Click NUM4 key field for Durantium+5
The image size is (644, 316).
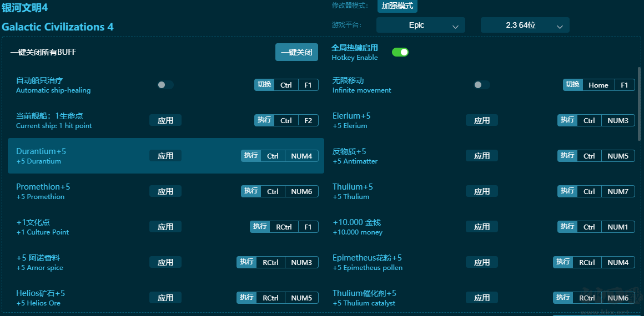(301, 156)
